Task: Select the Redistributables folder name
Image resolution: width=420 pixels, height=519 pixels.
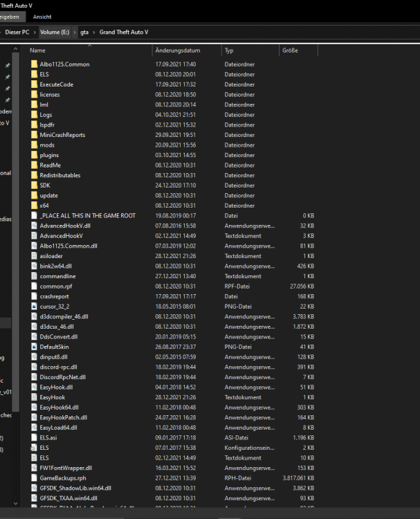Action: [60, 176]
